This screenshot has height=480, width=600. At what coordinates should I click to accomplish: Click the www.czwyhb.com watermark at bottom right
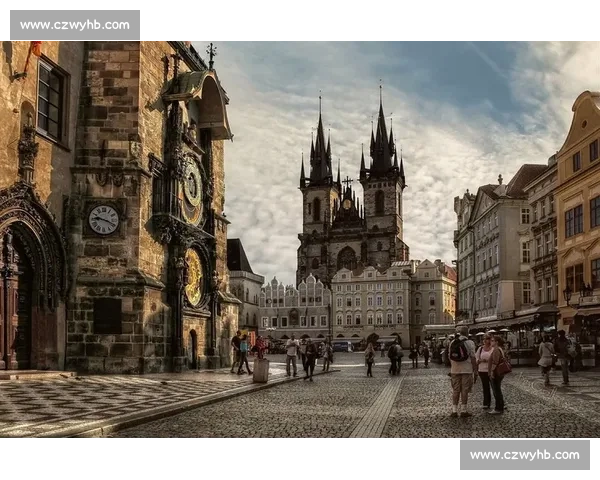524,455
